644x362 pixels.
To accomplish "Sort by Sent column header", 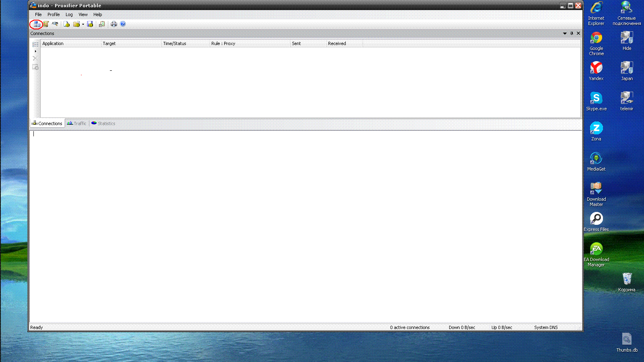I will 308,43.
